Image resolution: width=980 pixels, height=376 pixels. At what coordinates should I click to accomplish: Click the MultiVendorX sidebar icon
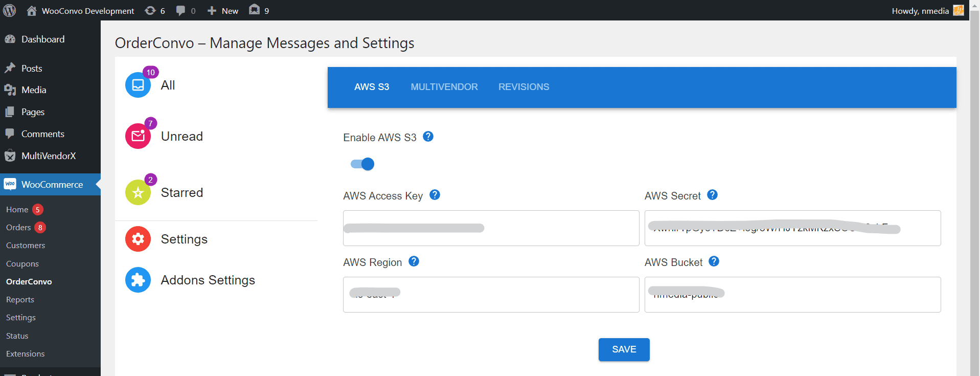click(10, 156)
